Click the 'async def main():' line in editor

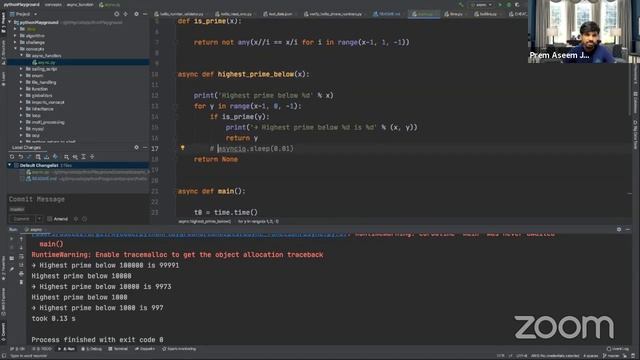click(211, 191)
